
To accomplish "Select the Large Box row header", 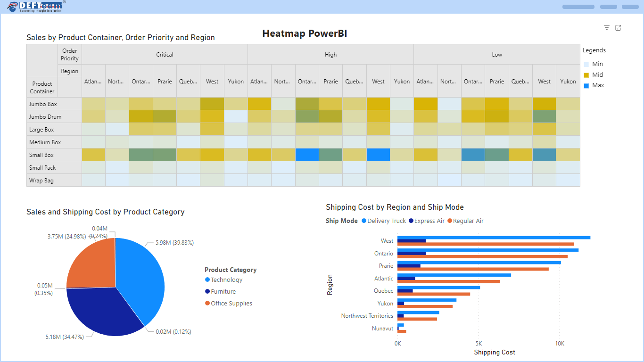I will pos(54,130).
